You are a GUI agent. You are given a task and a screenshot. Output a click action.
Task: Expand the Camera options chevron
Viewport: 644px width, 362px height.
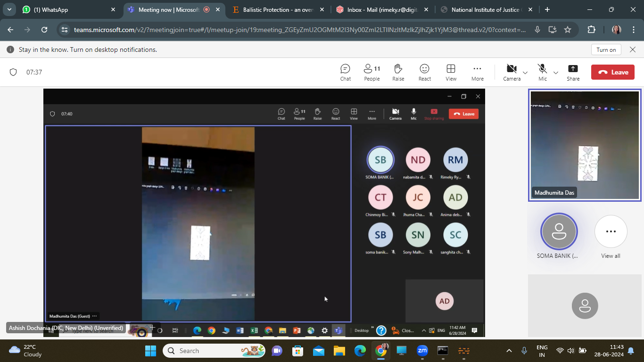525,73
